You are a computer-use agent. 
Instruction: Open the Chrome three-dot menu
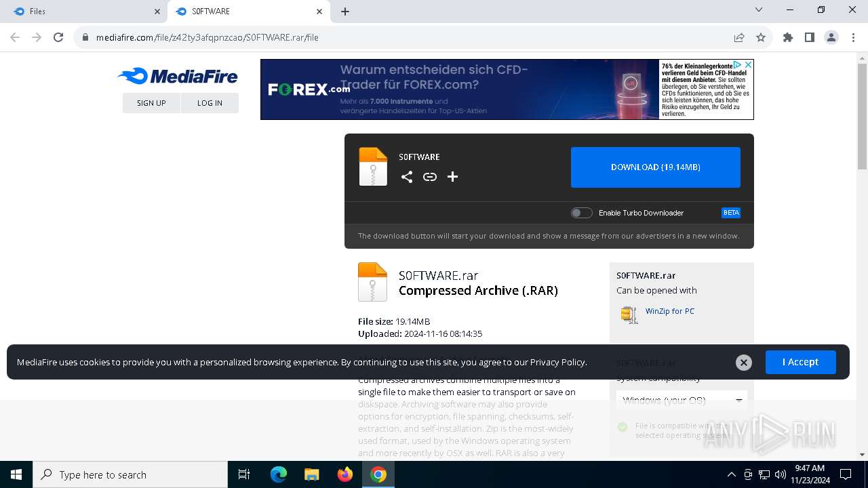click(x=853, y=37)
